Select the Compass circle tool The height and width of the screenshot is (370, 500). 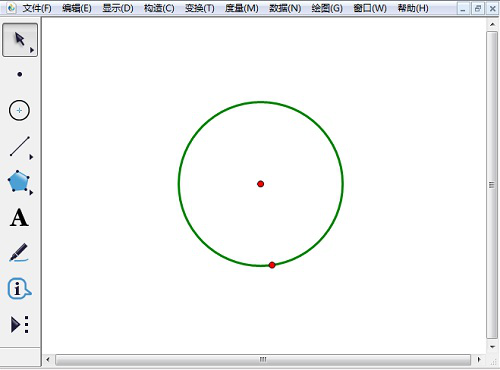click(x=19, y=110)
